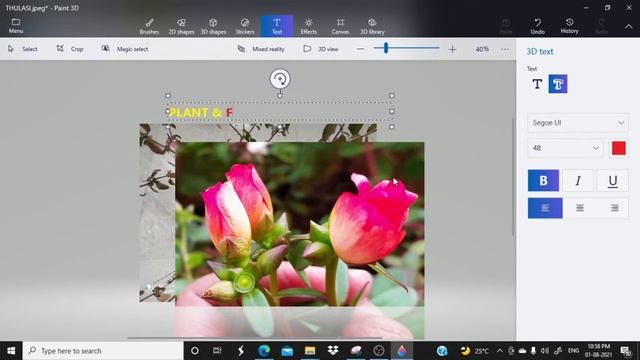640x360 pixels.
Task: Choose the 3D text option
Action: coord(558,84)
